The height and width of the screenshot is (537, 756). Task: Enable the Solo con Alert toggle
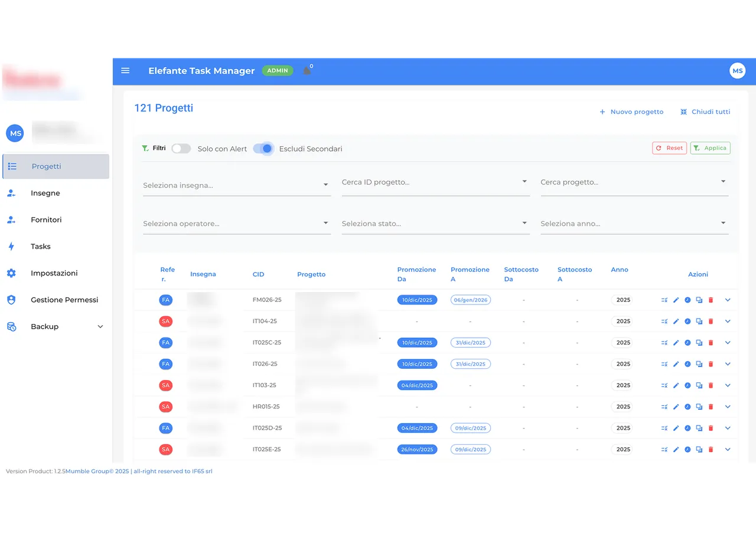[181, 148]
